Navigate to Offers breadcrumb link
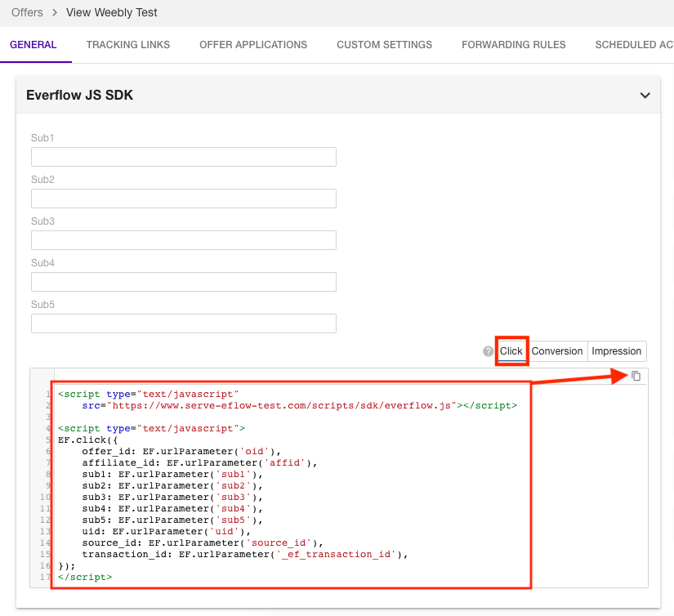 (27, 12)
